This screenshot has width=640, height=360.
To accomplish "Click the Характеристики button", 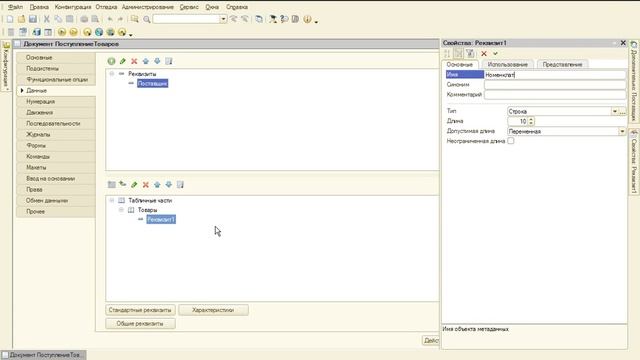I will click(213, 310).
